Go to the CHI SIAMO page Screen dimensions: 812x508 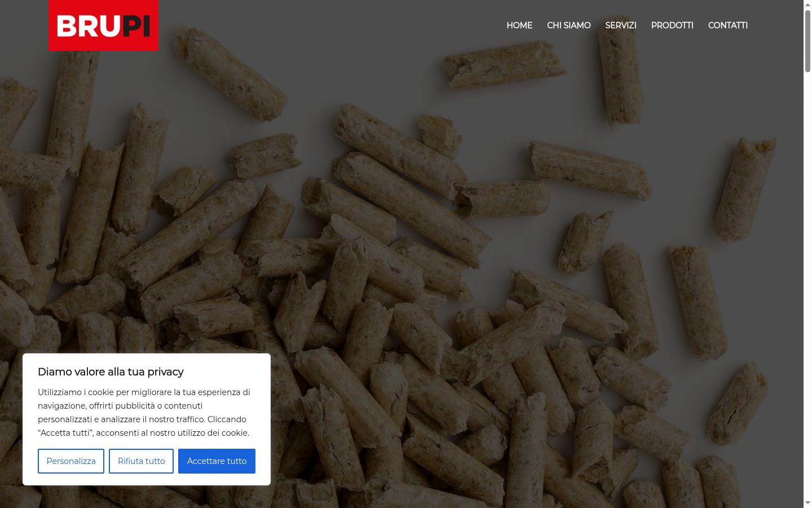point(569,25)
